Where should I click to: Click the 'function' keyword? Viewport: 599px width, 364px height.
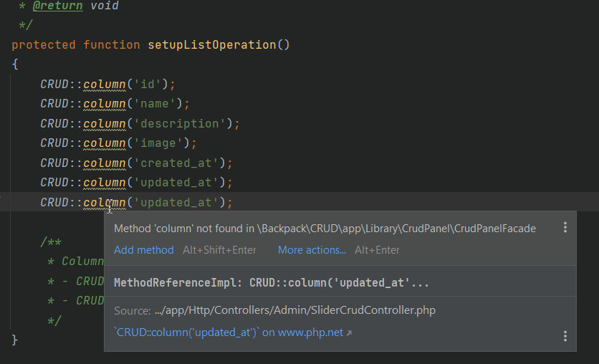point(112,44)
